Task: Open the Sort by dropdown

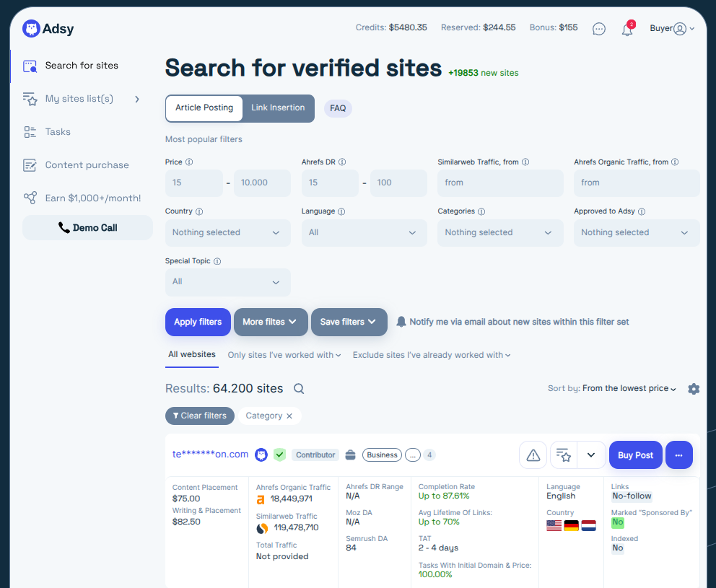Action: pyautogui.click(x=629, y=389)
